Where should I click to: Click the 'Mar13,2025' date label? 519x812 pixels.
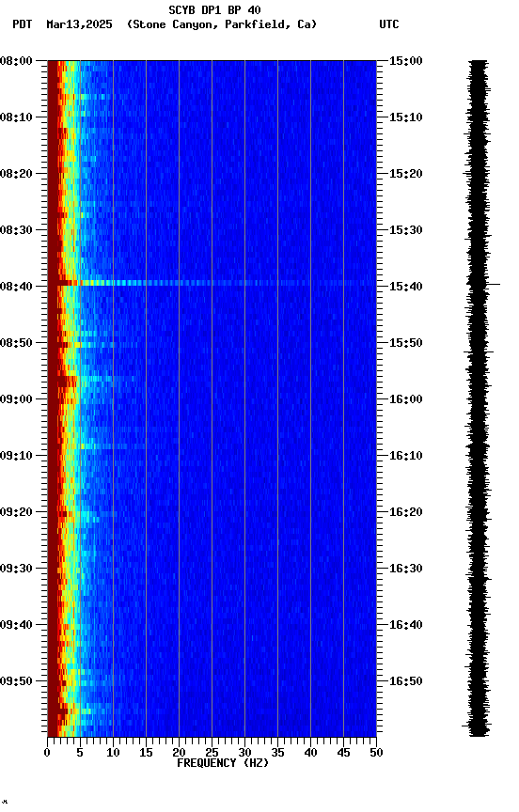point(79,24)
